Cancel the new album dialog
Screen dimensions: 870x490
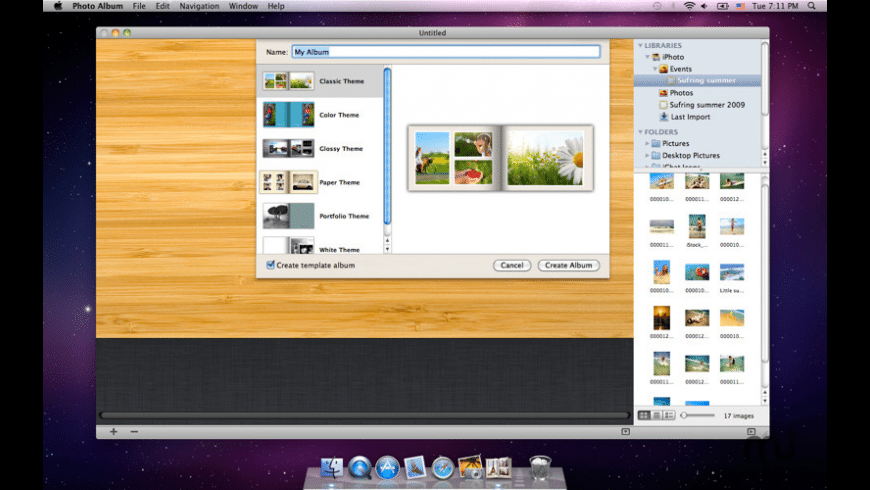click(x=512, y=265)
